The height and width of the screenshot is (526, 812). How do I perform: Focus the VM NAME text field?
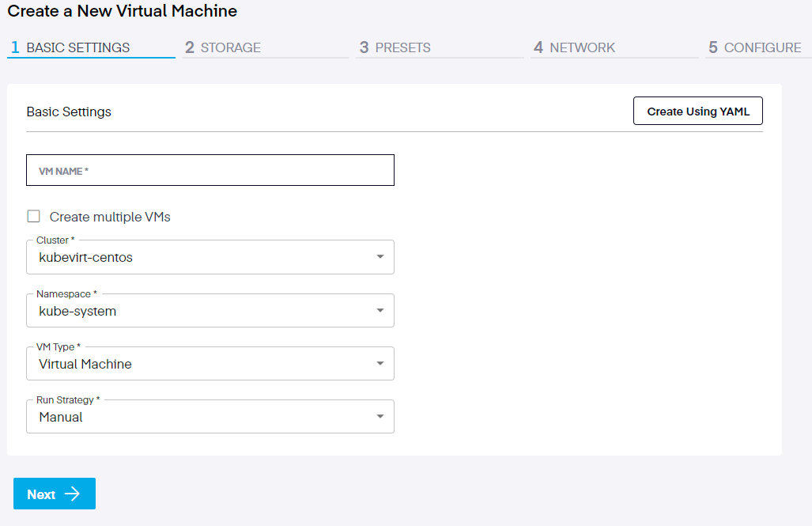210,170
